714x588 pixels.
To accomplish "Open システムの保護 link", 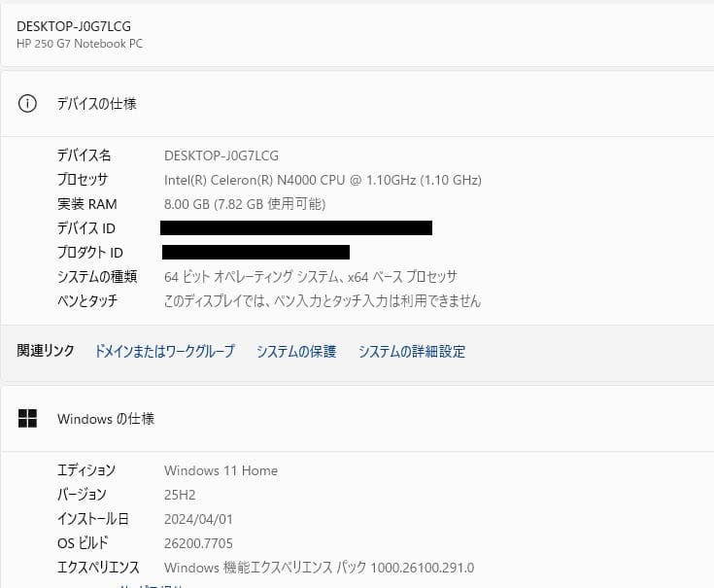I will tap(296, 351).
